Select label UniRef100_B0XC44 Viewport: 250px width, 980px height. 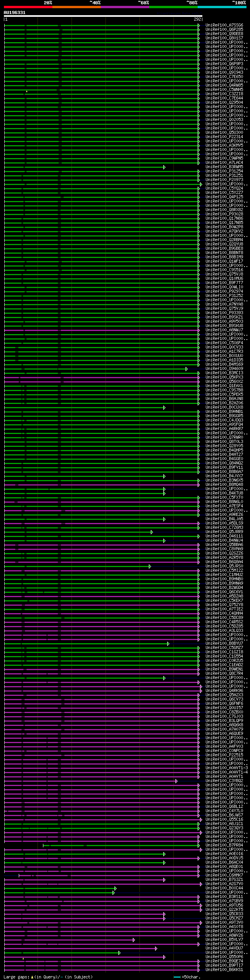[x=224, y=888]
